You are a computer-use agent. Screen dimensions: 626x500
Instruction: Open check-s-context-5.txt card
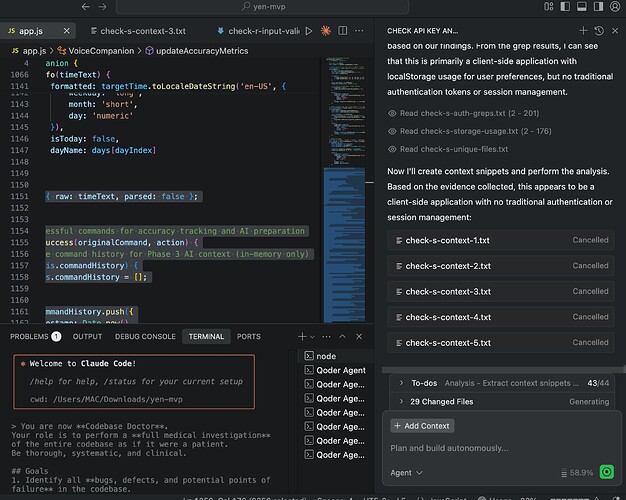[501, 343]
